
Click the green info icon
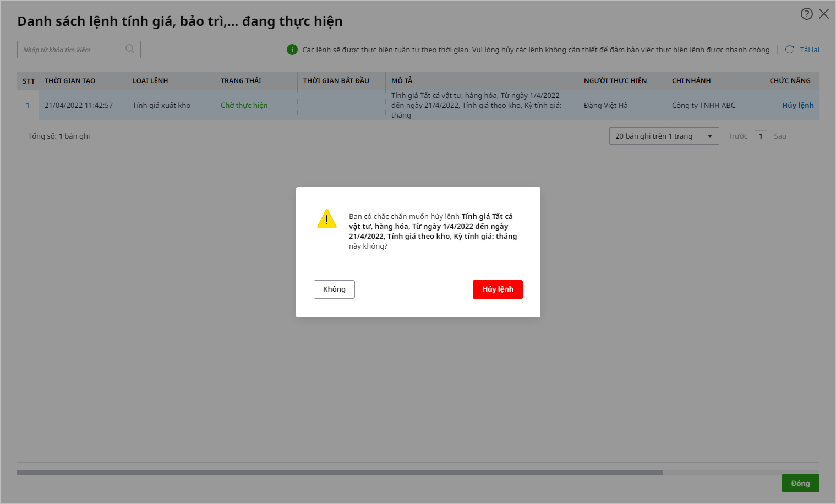click(x=292, y=50)
